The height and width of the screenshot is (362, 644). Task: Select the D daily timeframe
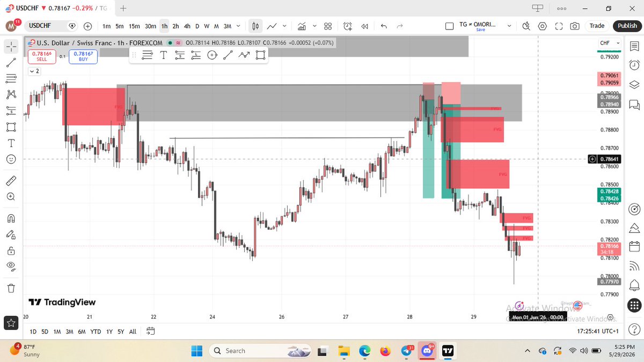[x=197, y=26]
